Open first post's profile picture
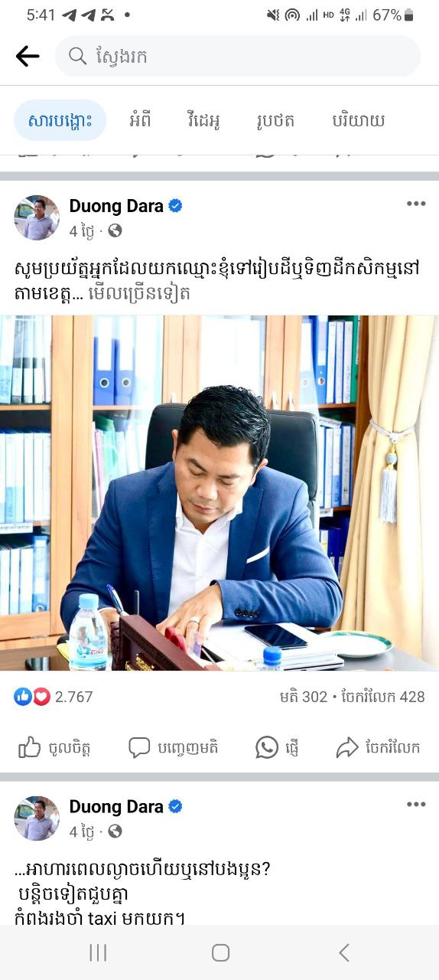Viewport: 439px width, 980px height. [x=37, y=217]
